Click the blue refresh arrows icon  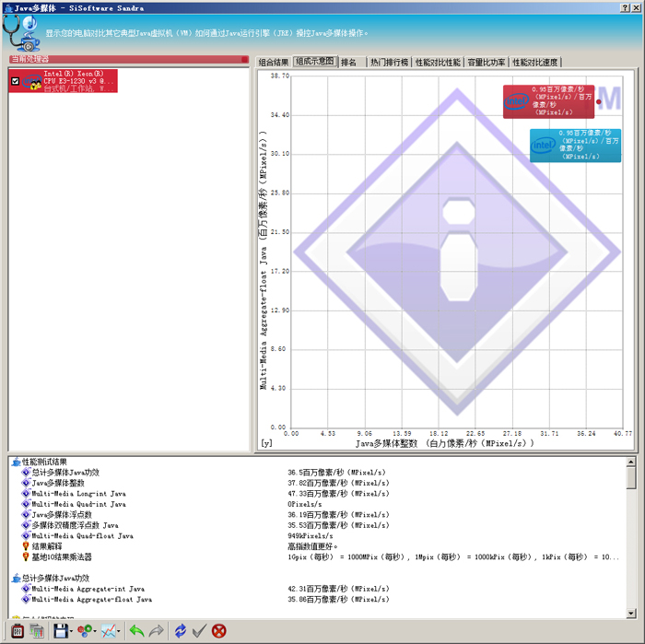click(181, 631)
